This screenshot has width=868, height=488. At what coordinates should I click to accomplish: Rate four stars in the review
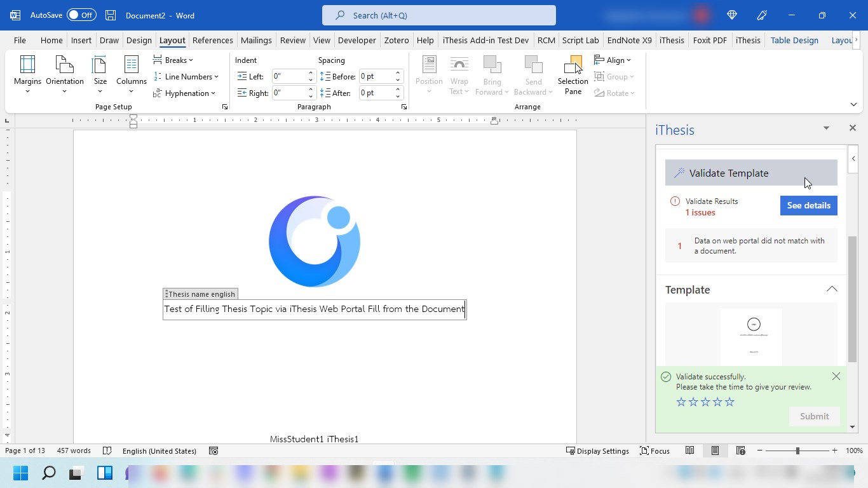717,402
